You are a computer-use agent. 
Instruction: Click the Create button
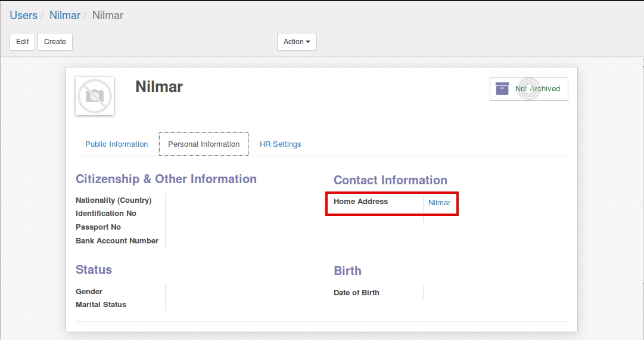pos(55,42)
